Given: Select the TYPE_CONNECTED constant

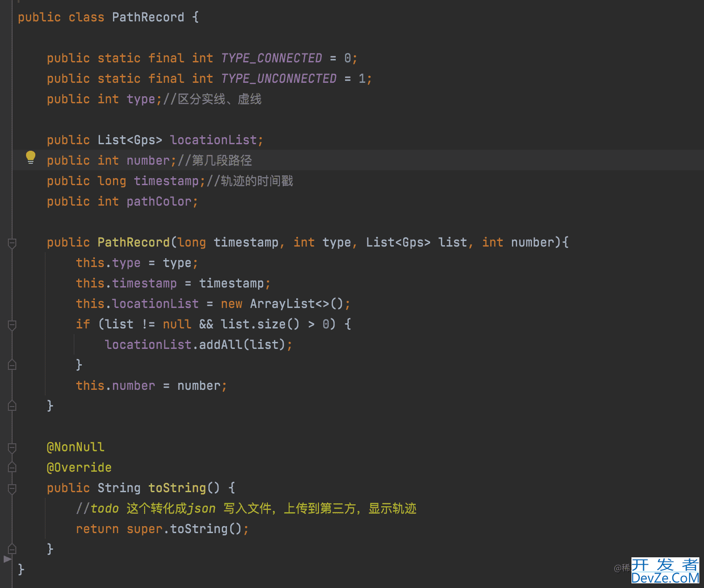Looking at the screenshot, I should coord(272,58).
